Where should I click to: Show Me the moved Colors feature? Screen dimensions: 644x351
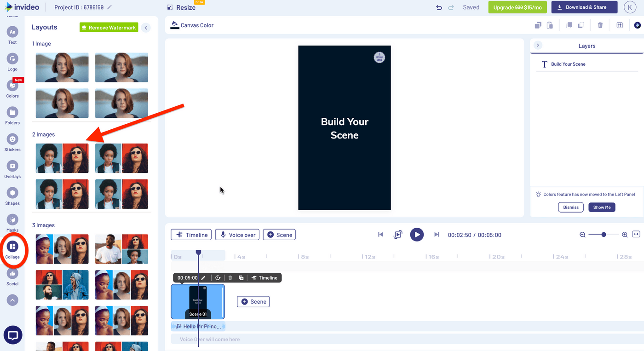pos(602,207)
